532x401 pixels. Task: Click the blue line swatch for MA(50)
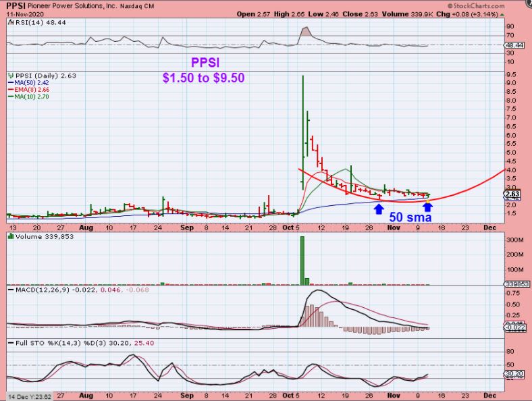[x=11, y=83]
